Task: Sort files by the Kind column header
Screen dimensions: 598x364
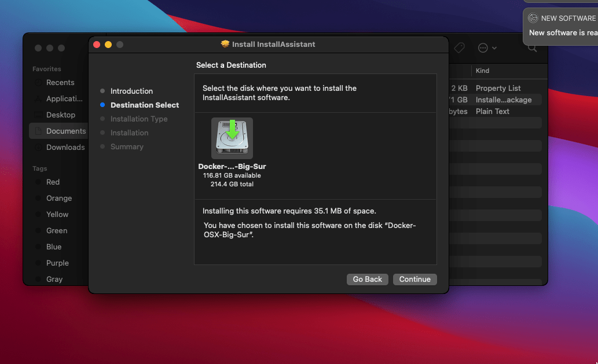Action: tap(482, 71)
